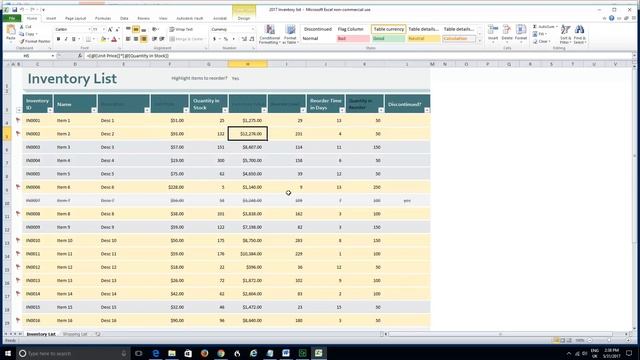Image resolution: width=640 pixels, height=360 pixels.
Task: Click the cell showing $12,276.00
Action: (248, 133)
